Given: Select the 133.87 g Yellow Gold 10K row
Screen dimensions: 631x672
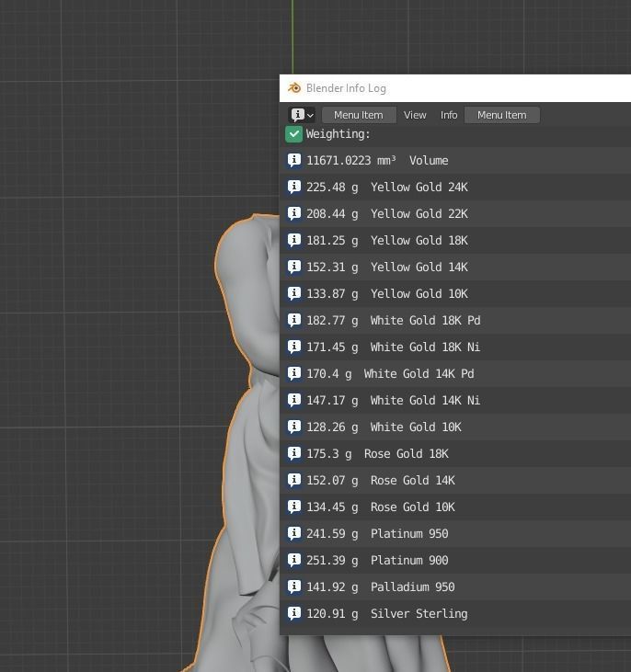Looking at the screenshot, I should (455, 293).
